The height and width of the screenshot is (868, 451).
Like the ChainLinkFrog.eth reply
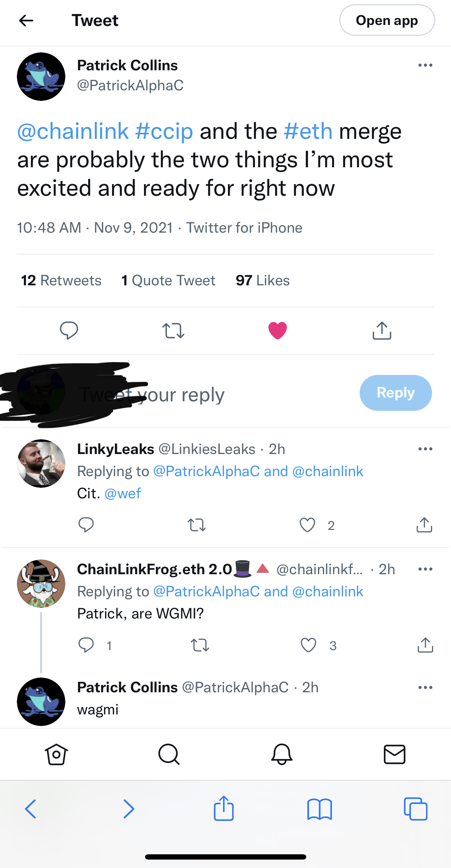coord(308,645)
